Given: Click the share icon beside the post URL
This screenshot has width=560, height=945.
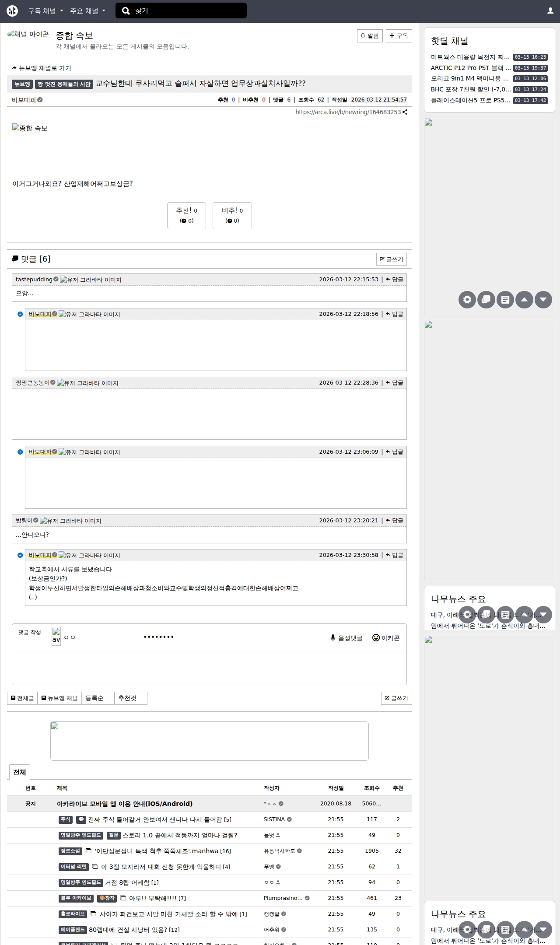Looking at the screenshot, I should click(x=405, y=112).
